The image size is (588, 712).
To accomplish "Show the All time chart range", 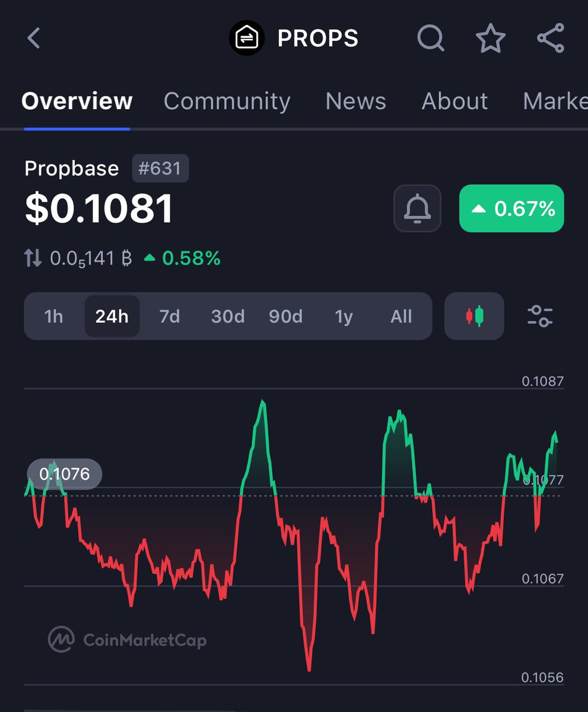I will (401, 316).
